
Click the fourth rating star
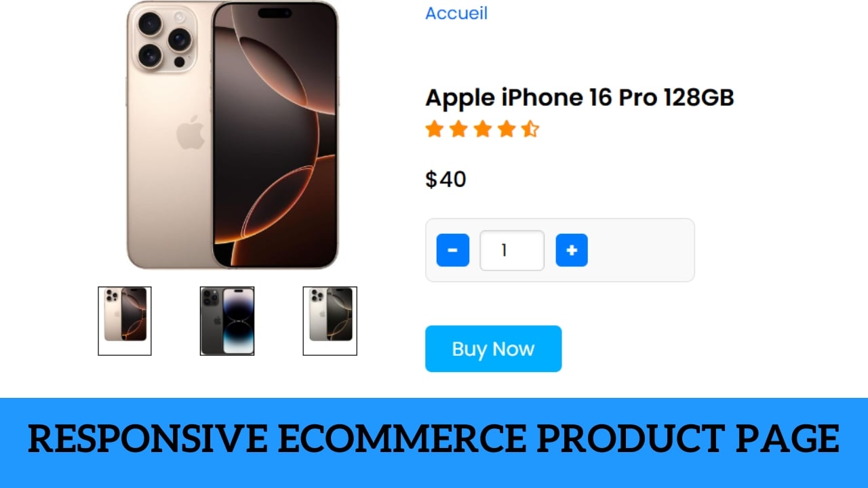pos(507,129)
